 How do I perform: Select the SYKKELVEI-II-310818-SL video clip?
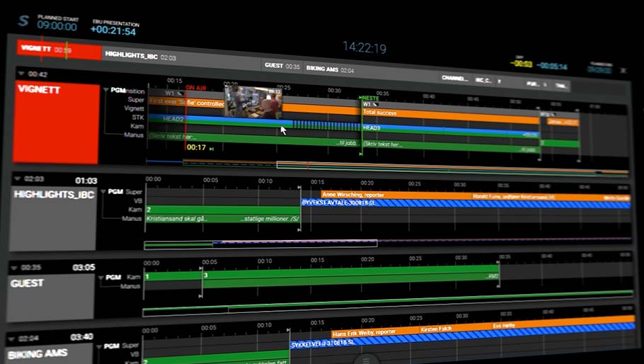[x=462, y=335]
